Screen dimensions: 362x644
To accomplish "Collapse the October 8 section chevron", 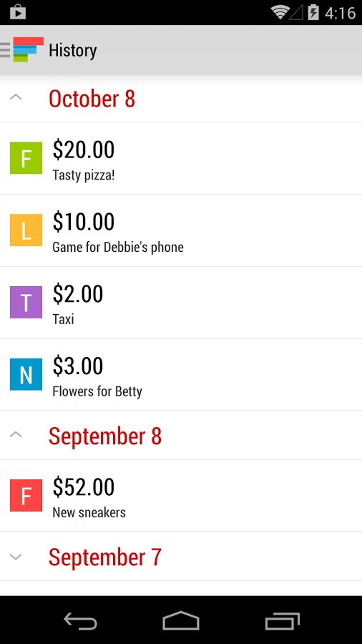I will (16, 97).
